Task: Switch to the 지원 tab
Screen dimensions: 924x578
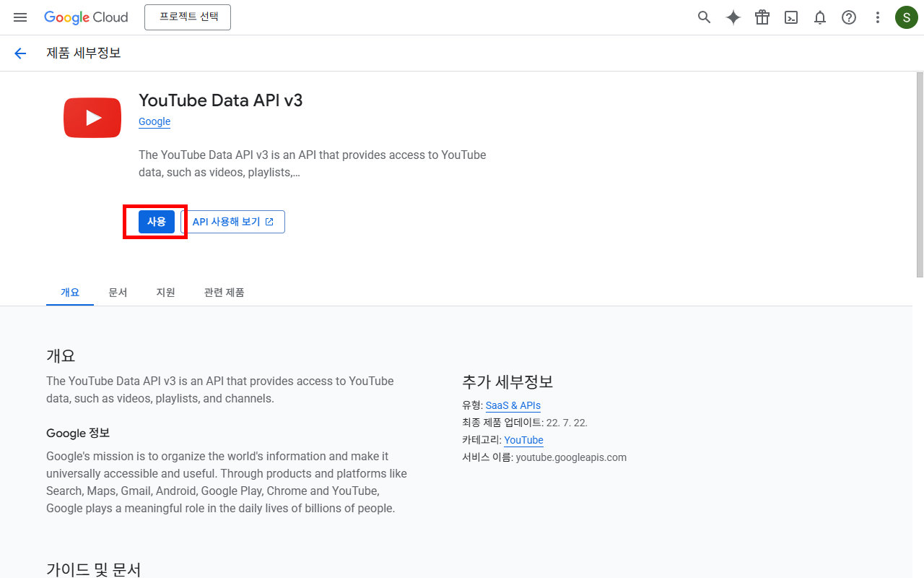Action: [166, 293]
